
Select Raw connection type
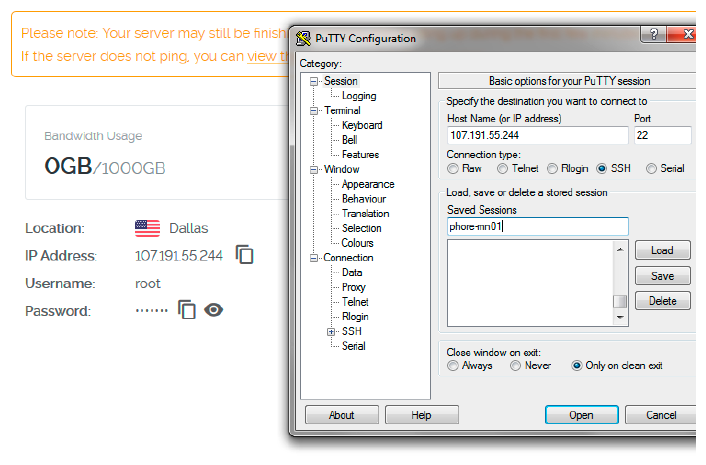coord(453,169)
